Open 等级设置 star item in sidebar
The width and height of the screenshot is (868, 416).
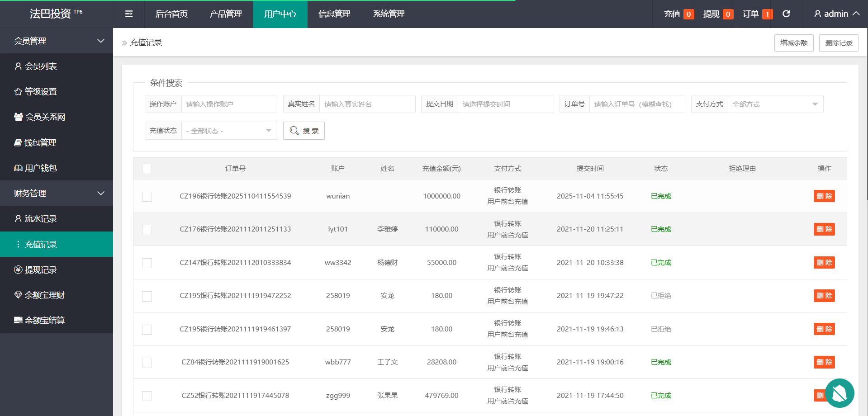pos(41,92)
